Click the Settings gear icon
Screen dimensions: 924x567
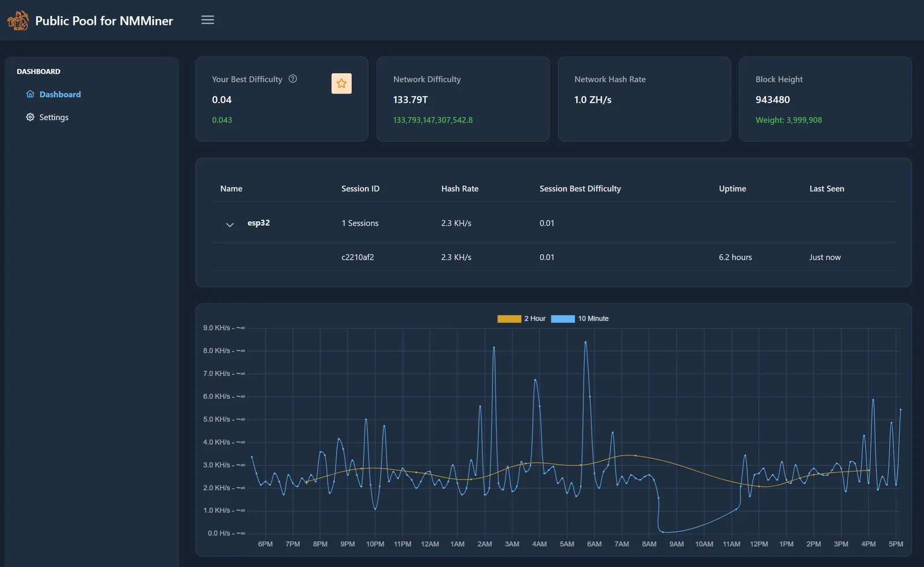pos(30,117)
